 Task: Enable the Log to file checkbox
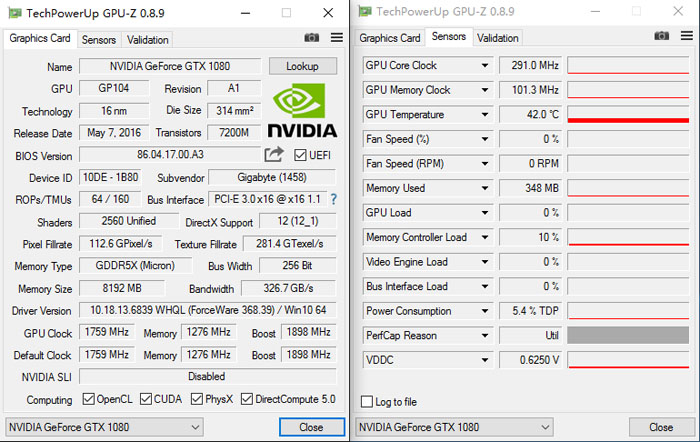click(367, 402)
